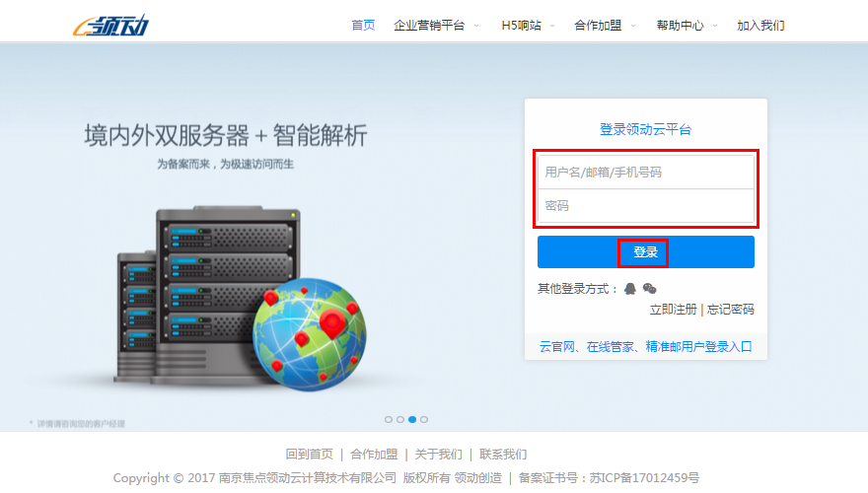868x493 pixels.
Task: Select the third active carousel dot
Action: 412,419
